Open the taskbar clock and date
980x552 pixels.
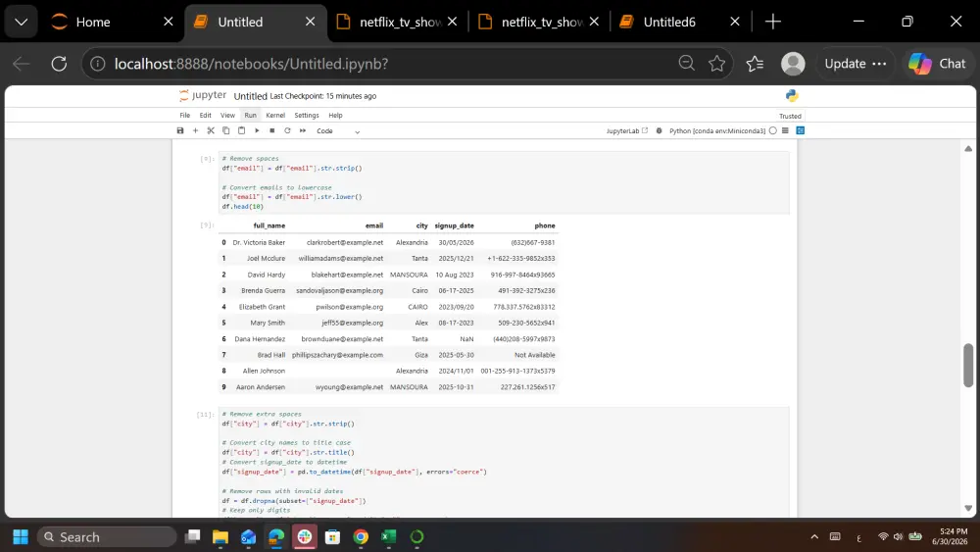950,536
